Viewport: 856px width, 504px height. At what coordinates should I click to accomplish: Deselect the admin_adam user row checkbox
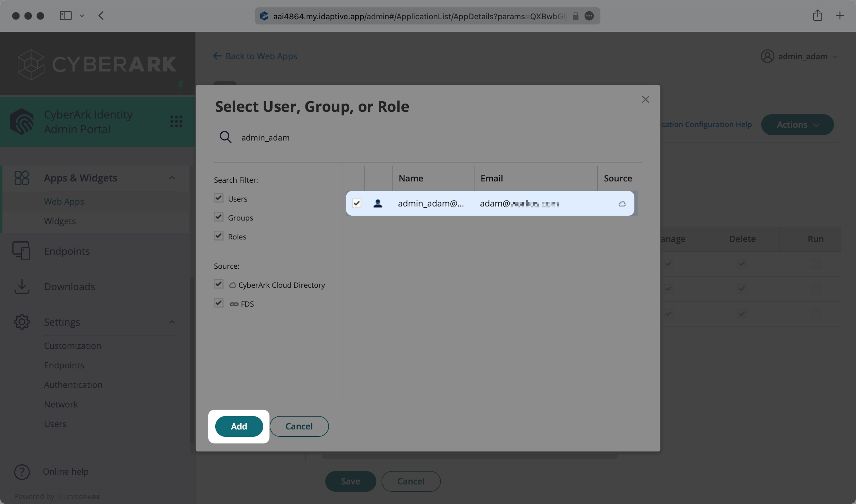coord(356,203)
